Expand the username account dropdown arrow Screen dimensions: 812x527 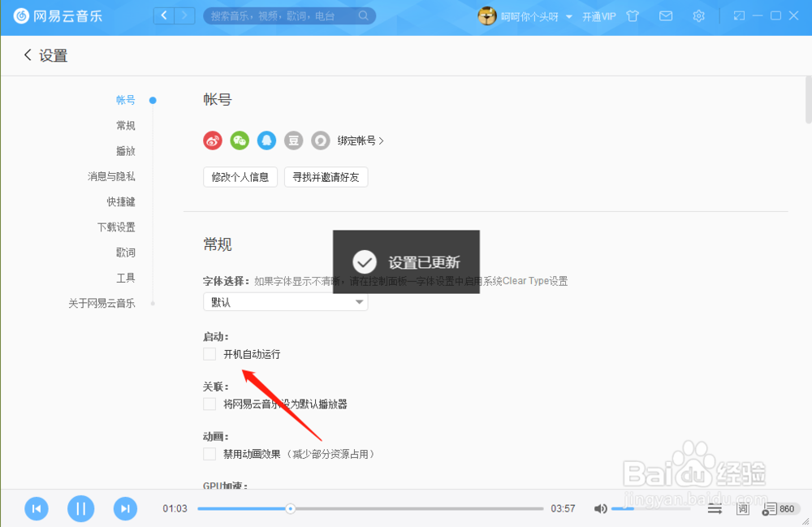point(569,16)
